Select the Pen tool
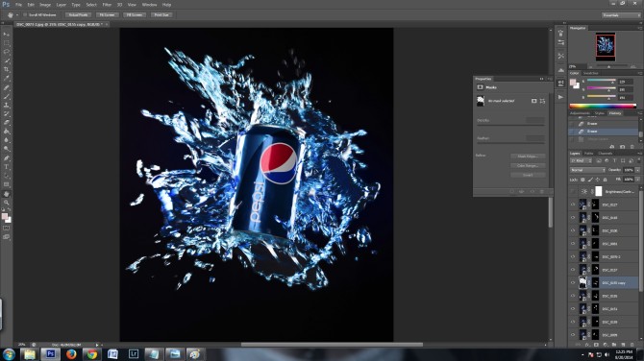Screen dimensions: 644x361 (x=6, y=157)
